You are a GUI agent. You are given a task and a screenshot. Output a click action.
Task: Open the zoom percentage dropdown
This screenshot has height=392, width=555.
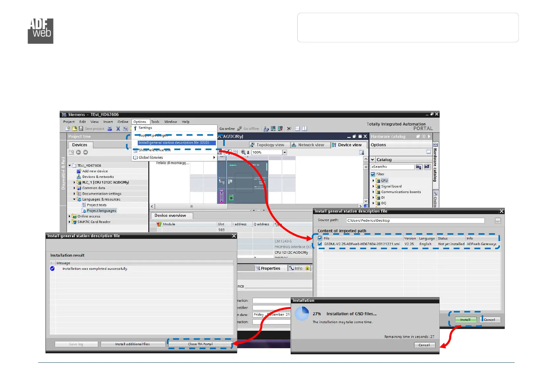coord(285,152)
